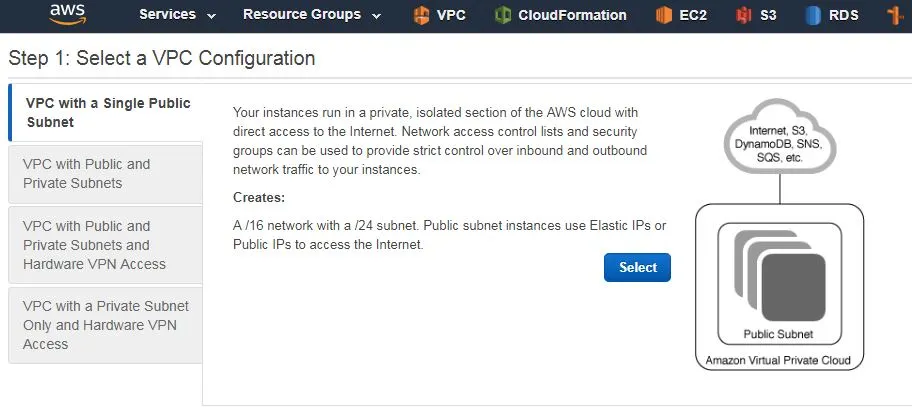Click the chevron next to Services
This screenshot has height=413, width=912.
click(x=211, y=16)
